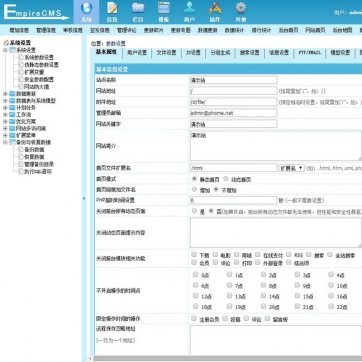This screenshot has height=362, width=362.
Task: Click page icon beside 网站防火墙
Action: (x=21, y=87)
